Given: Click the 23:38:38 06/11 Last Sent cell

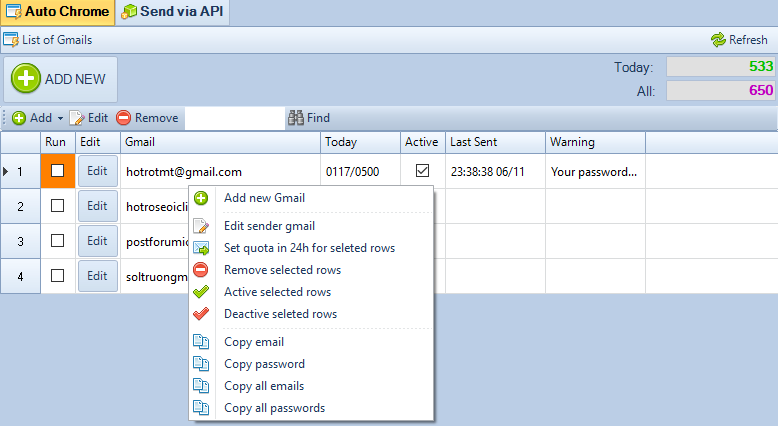Looking at the screenshot, I should (x=495, y=172).
